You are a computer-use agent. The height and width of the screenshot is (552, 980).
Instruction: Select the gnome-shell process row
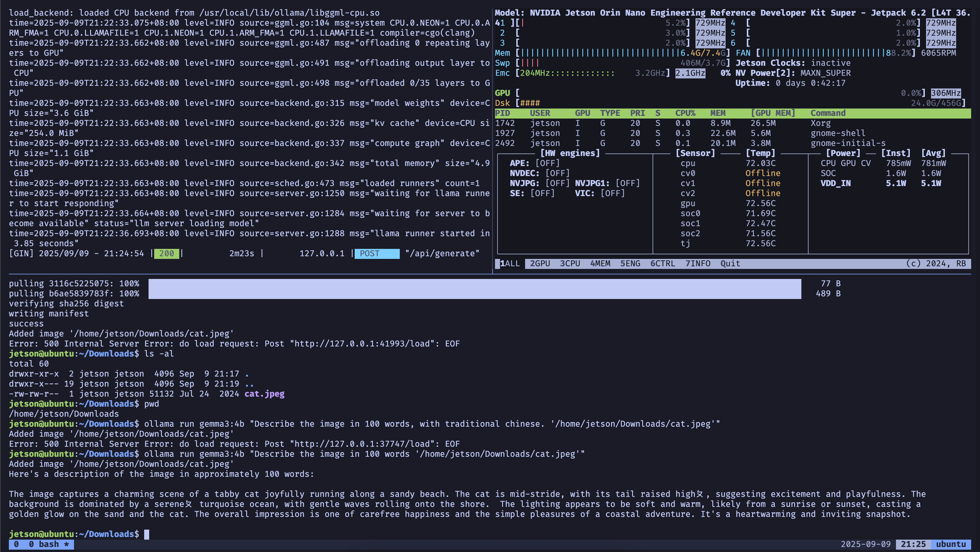tap(837, 133)
